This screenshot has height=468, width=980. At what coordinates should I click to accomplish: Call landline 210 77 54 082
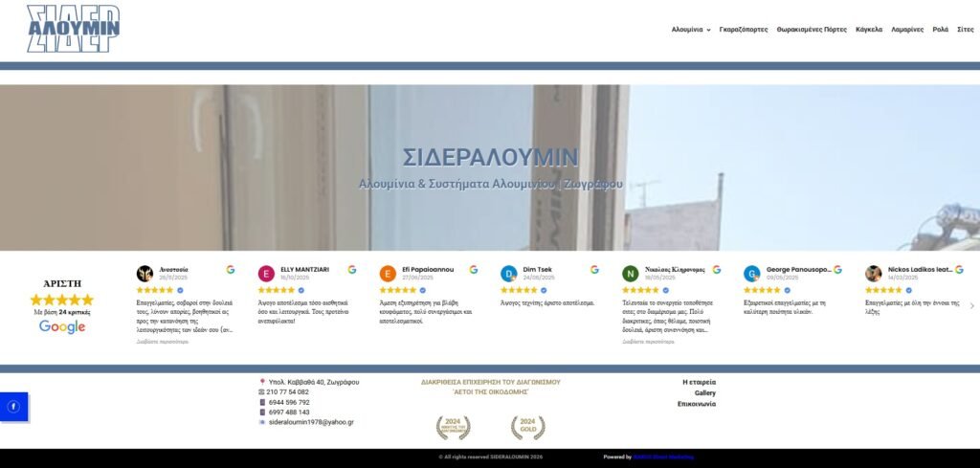click(287, 392)
